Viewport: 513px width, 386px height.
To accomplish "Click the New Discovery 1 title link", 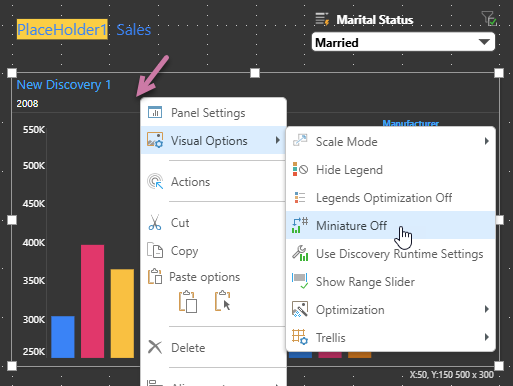I will [x=64, y=85].
